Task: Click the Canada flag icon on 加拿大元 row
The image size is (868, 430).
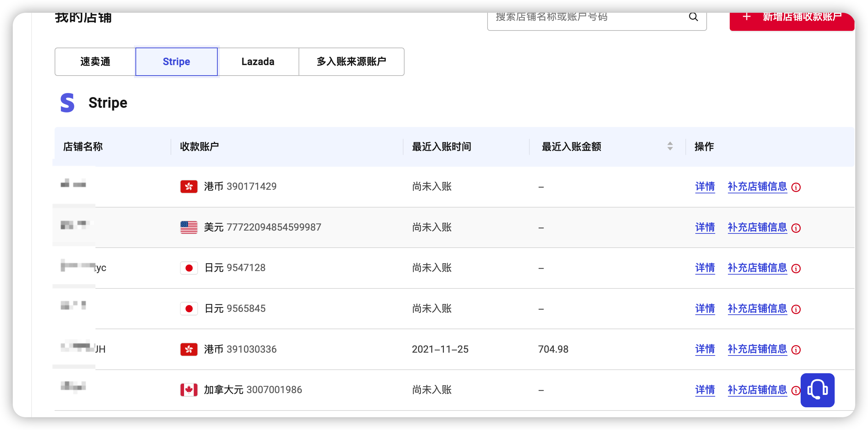Action: tap(189, 389)
